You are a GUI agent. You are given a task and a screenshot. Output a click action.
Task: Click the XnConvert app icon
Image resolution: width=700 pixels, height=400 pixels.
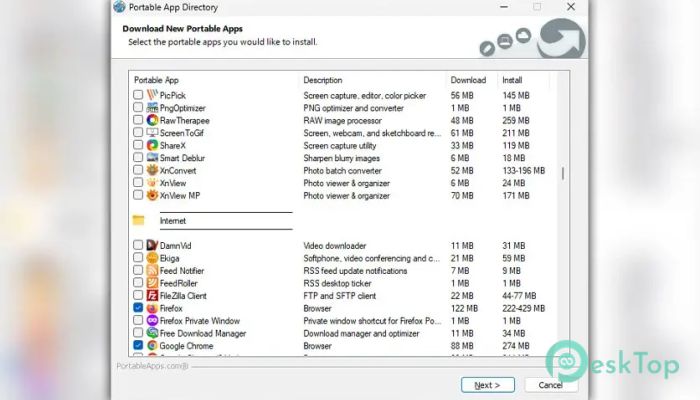[x=152, y=170]
